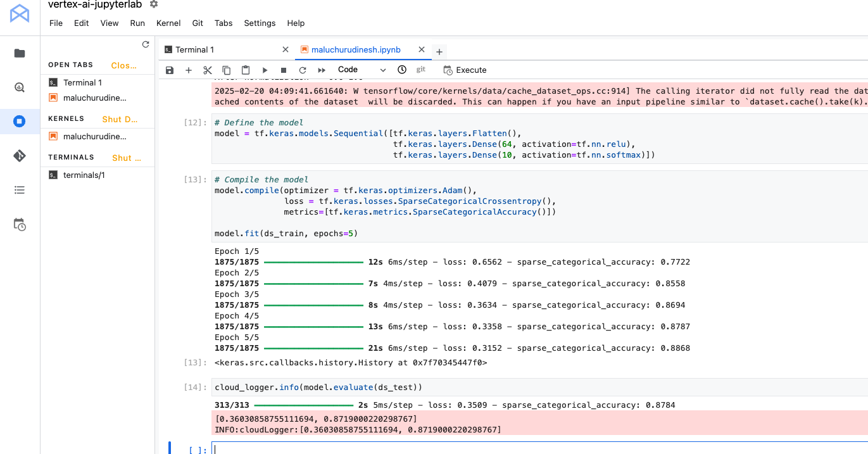The image size is (868, 454).
Task: Open the Git menu
Action: point(198,23)
